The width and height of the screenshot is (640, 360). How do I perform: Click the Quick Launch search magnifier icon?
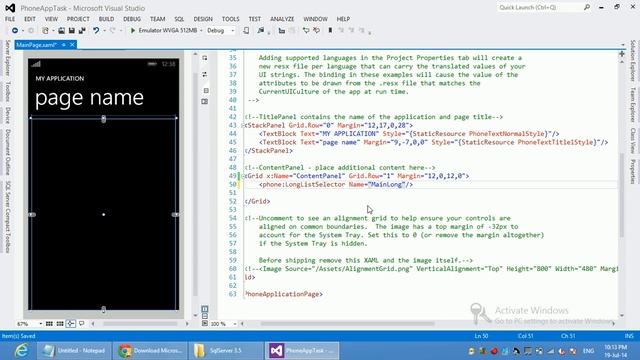coord(587,7)
